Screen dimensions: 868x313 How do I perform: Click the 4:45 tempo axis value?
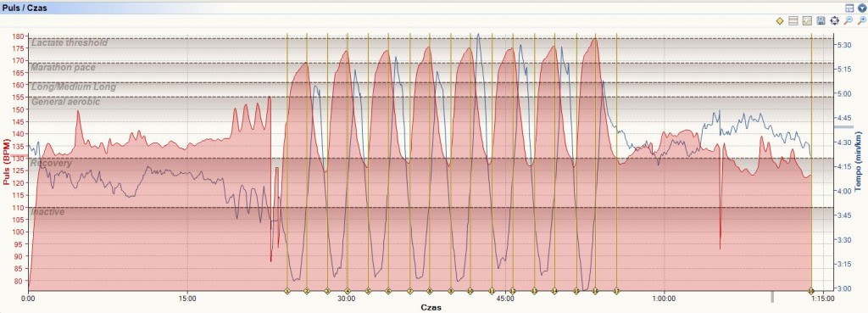pos(843,118)
